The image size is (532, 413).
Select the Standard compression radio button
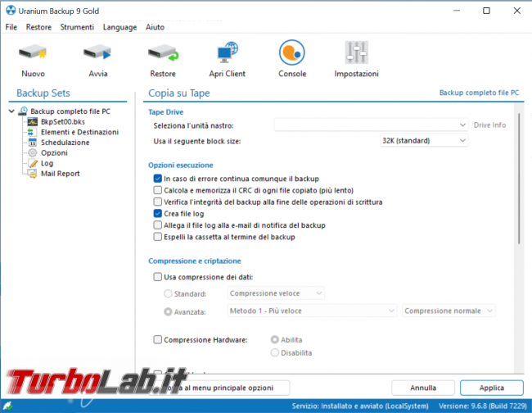pyautogui.click(x=168, y=293)
